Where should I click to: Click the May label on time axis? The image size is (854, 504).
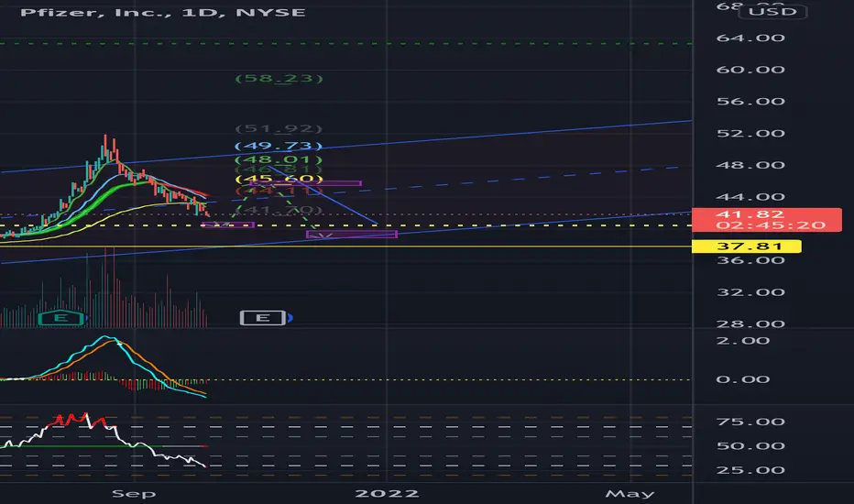pos(630,494)
